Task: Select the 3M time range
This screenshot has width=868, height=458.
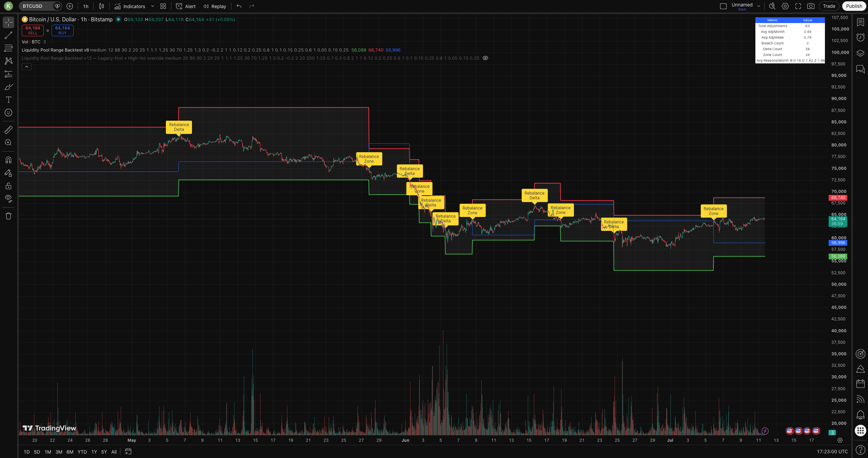Action: [x=59, y=452]
